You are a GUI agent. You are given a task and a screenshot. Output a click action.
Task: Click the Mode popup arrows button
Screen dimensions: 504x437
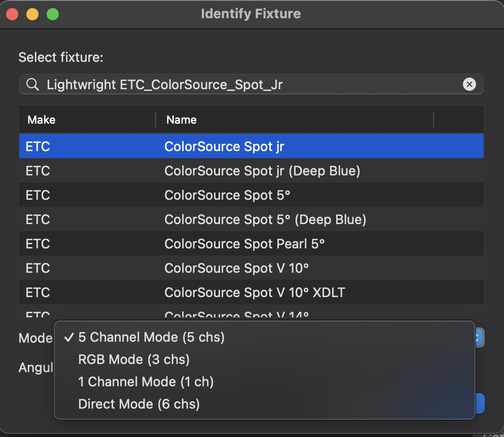coord(480,338)
